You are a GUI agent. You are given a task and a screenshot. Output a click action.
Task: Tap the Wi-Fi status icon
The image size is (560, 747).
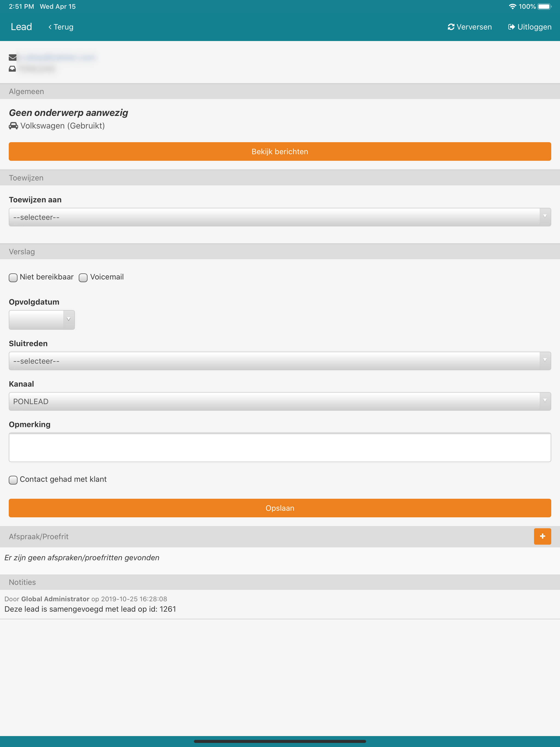pos(512,6)
